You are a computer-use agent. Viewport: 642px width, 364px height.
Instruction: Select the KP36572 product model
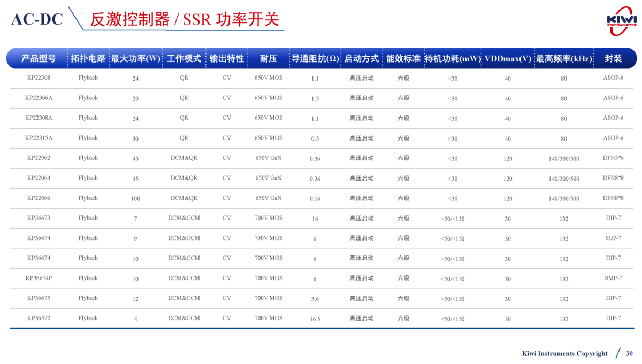click(39, 319)
